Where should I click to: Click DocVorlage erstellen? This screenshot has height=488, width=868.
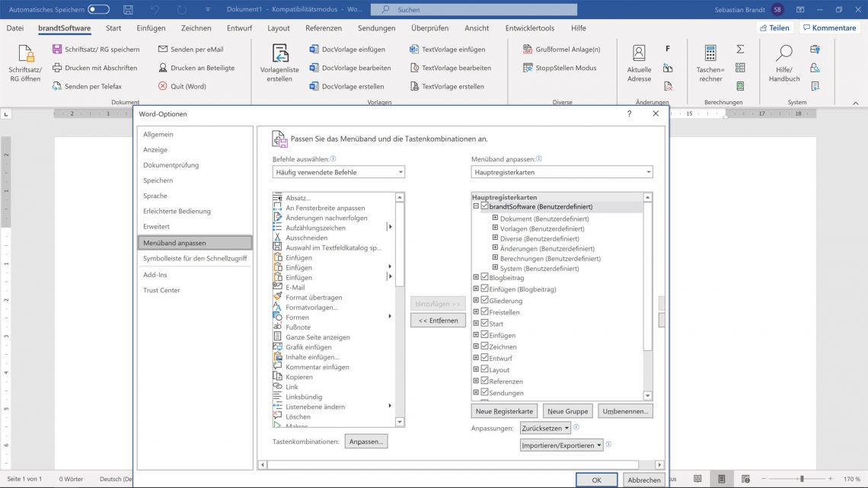click(x=346, y=86)
